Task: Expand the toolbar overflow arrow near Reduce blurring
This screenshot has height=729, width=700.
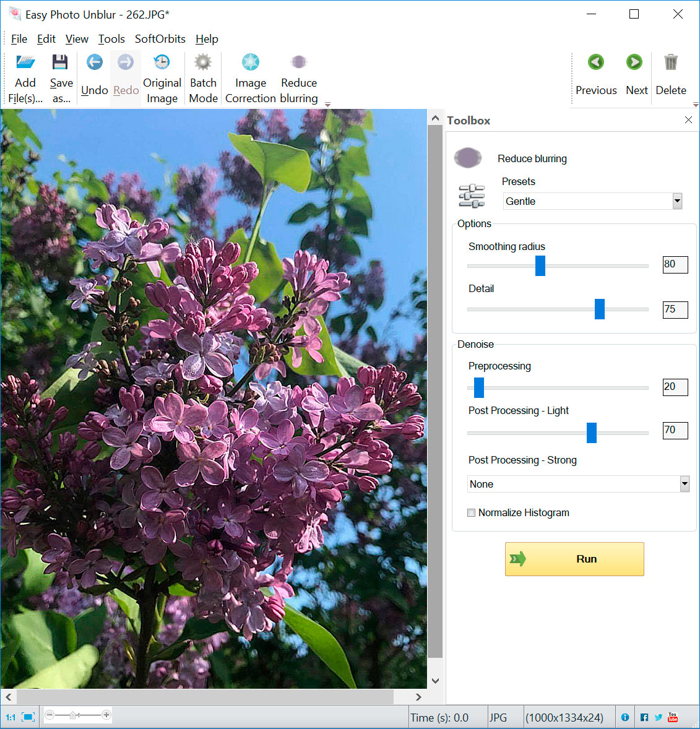Action: point(327,105)
